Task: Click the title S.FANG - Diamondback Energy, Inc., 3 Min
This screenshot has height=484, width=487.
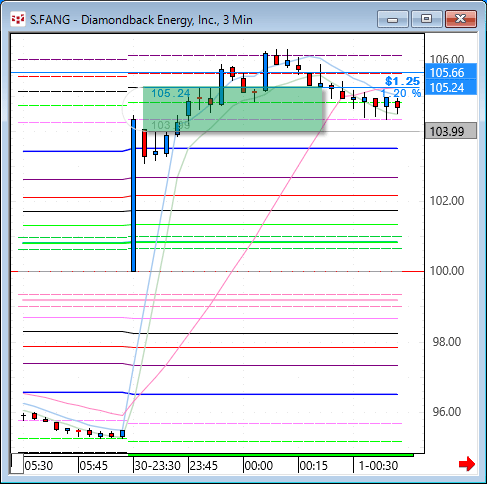Action: point(141,20)
